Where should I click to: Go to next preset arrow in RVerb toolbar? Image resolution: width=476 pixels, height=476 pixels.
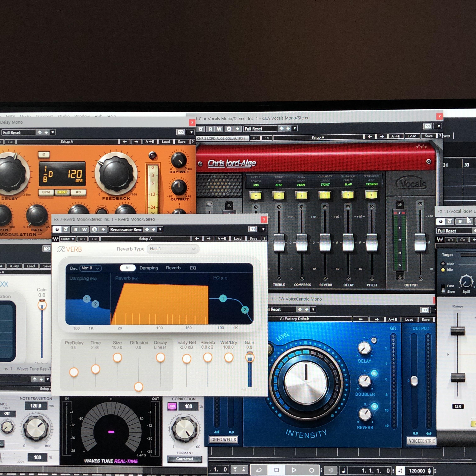coord(208,238)
